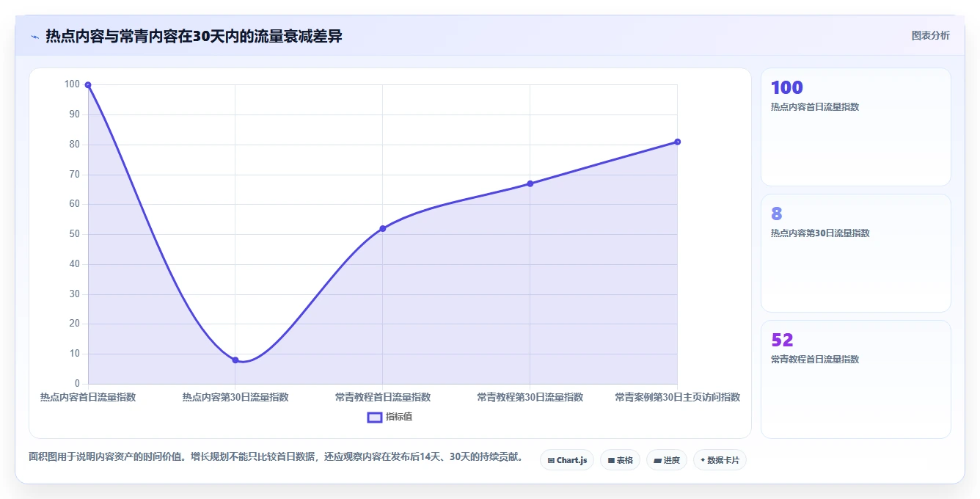Click the data point at value 67
Viewport: 980px width, 499px height.
coord(530,183)
